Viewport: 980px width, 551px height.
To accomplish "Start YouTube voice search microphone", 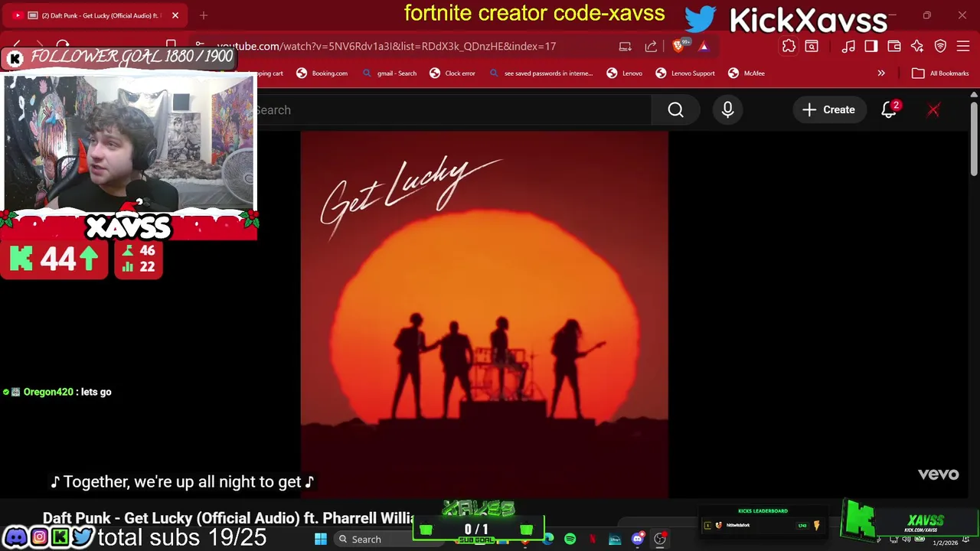I will [x=727, y=110].
